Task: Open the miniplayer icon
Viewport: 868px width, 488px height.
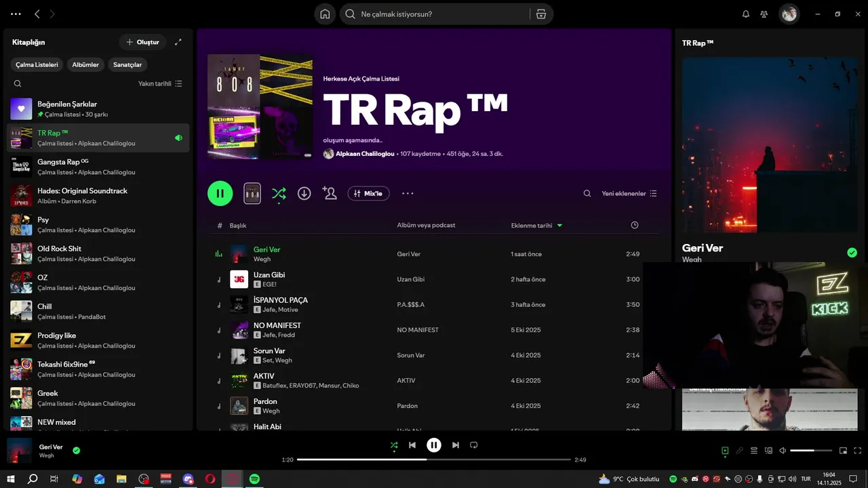Action: coord(844,451)
